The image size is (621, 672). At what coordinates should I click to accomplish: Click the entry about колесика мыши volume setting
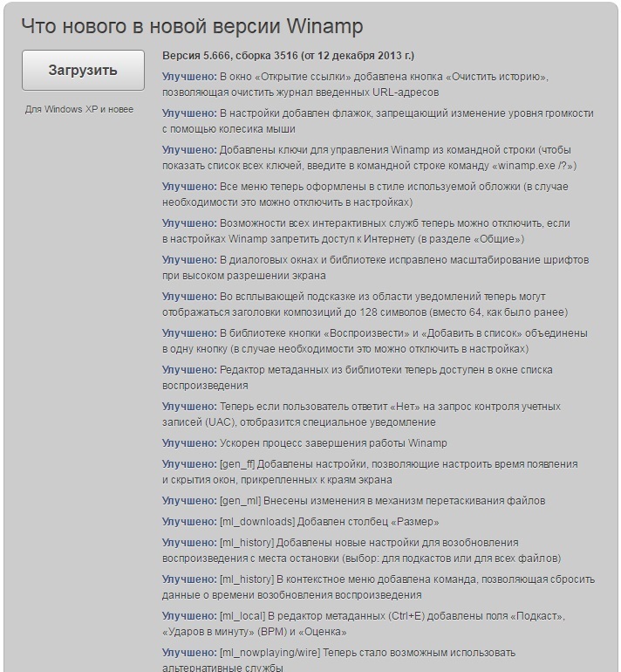378,120
